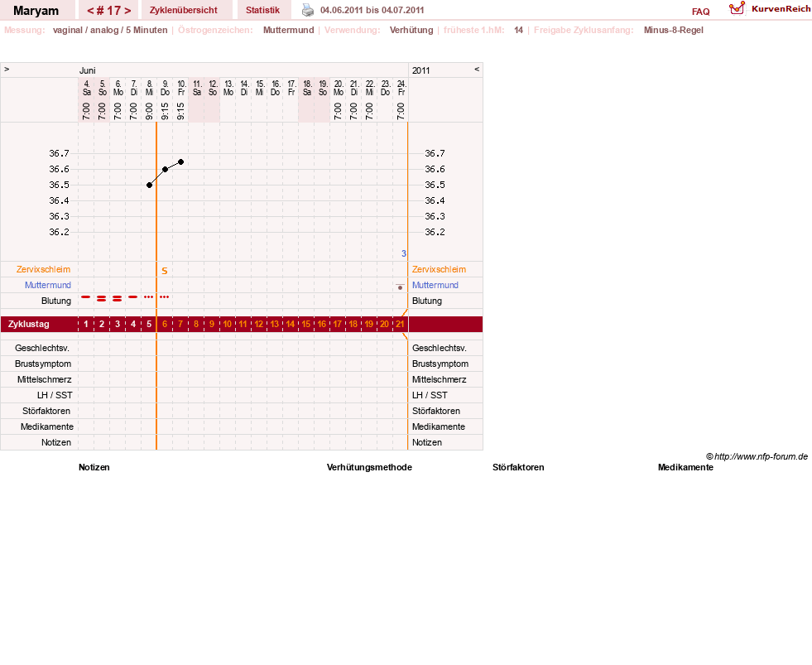The image size is (812, 665).
Task: Select the 36.5 temperature point on 8 June
Action: pyautogui.click(x=149, y=185)
